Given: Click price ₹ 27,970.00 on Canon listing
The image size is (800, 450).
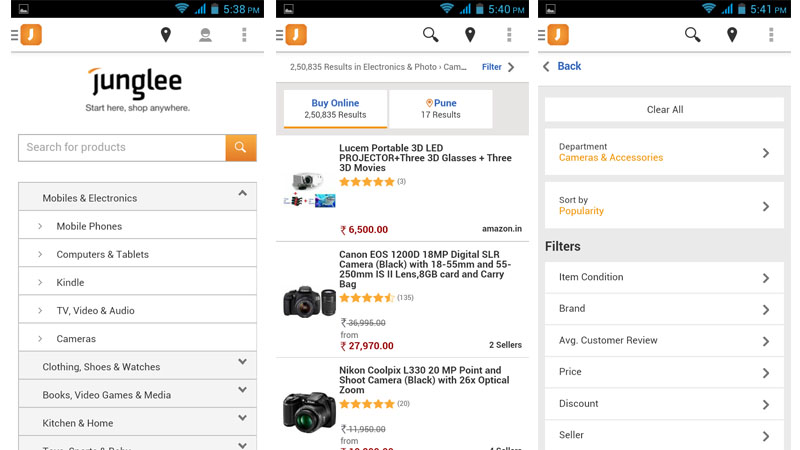Looking at the screenshot, I should [x=367, y=345].
